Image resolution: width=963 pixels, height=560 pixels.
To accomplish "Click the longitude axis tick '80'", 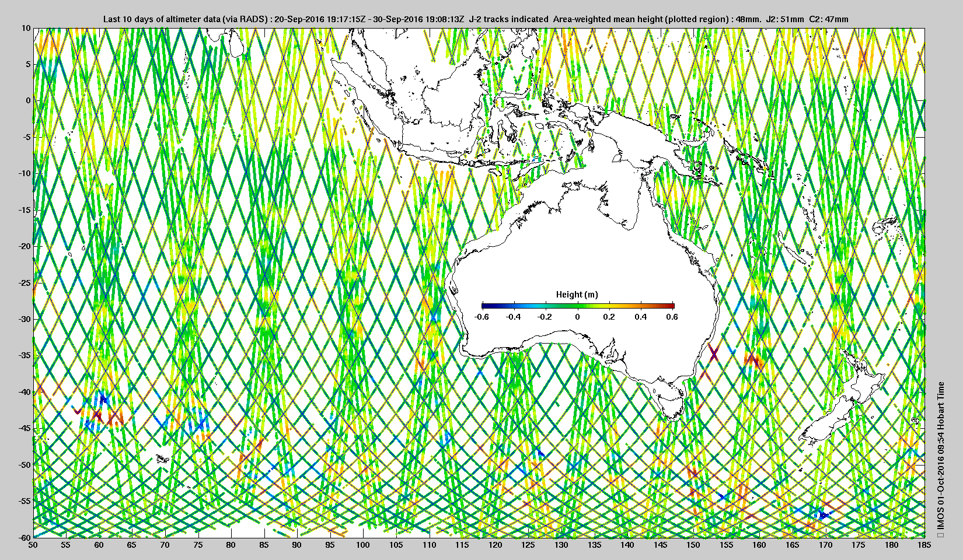I will click(231, 545).
